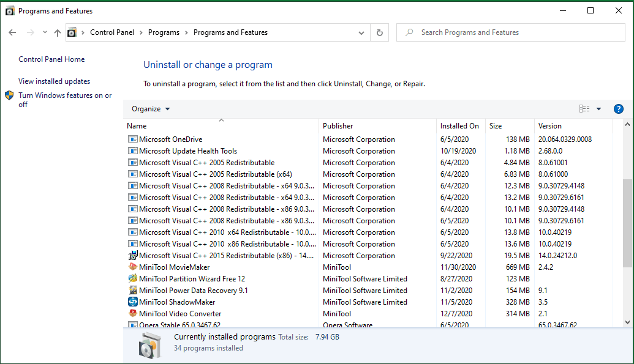
Task: Select MiniTool Partition Wizard Free 12 icon
Action: [x=133, y=278]
